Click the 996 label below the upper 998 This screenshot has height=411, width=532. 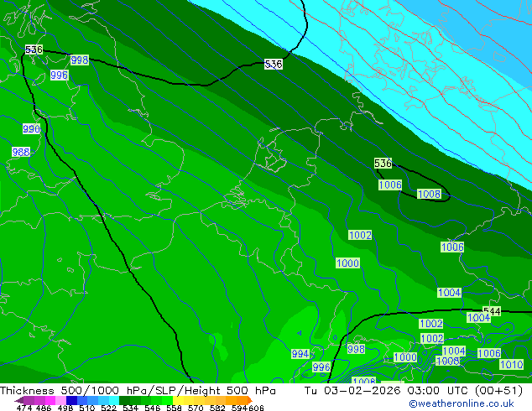[x=59, y=75]
